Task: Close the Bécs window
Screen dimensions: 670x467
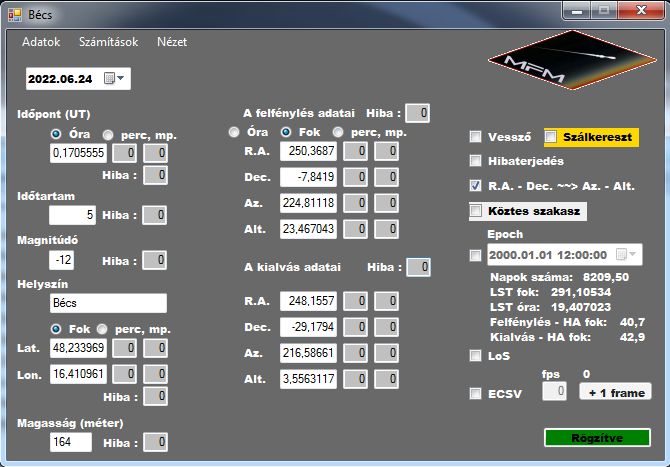Action: point(641,11)
